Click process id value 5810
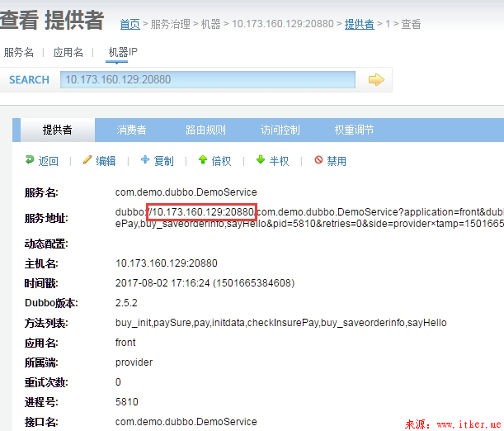The height and width of the screenshot is (431, 504). (127, 402)
